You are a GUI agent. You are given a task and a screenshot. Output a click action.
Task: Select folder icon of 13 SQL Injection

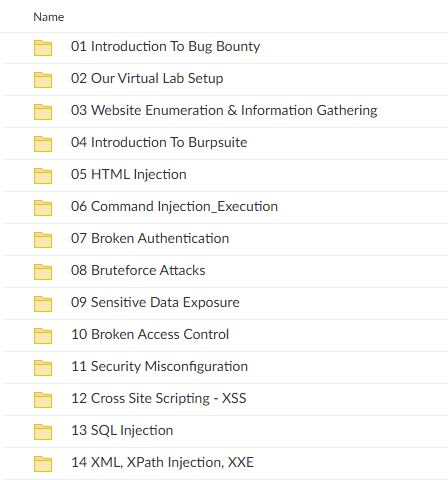coord(43,432)
